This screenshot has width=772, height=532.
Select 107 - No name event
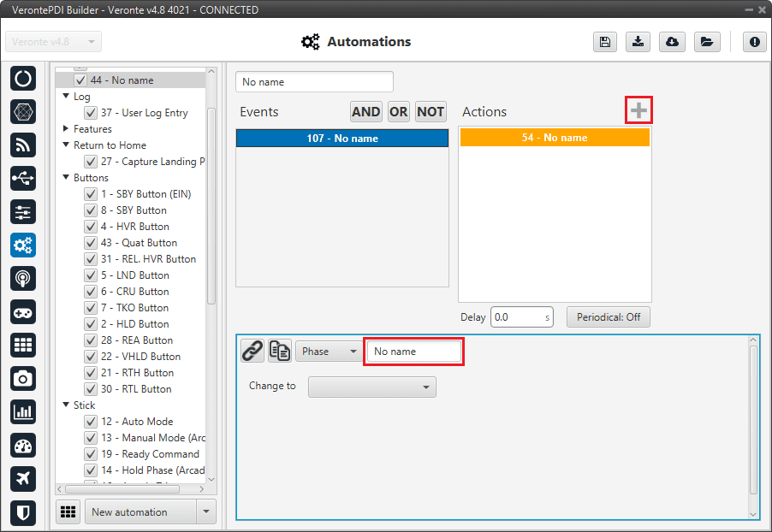pyautogui.click(x=342, y=139)
